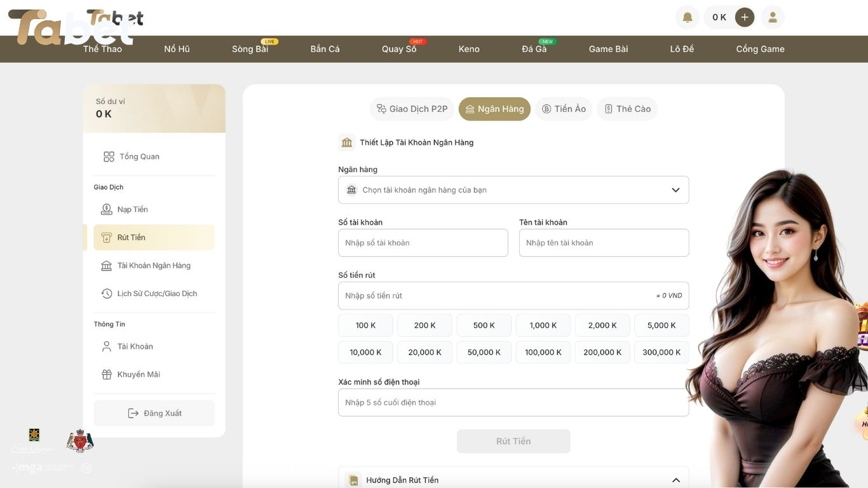Click the Lịch Sử Cược/Giao Dịch history icon
Viewport: 868px width, 488px height.
pos(107,294)
